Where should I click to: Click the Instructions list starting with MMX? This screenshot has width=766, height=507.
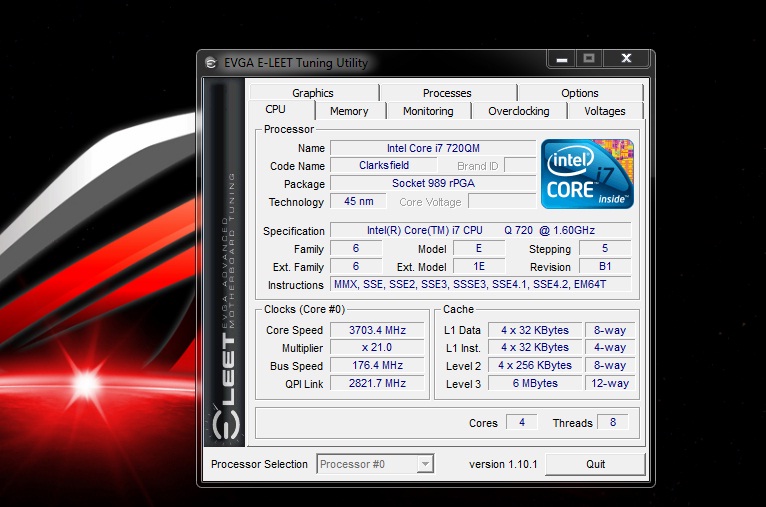(481, 284)
